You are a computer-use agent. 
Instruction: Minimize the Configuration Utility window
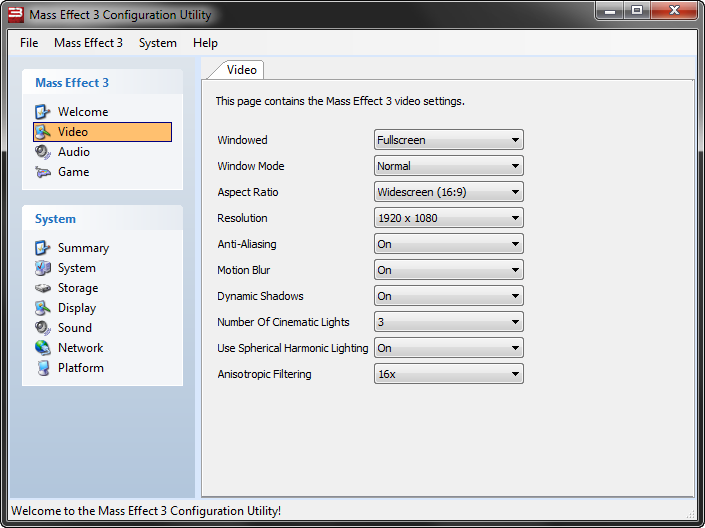[x=610, y=10]
